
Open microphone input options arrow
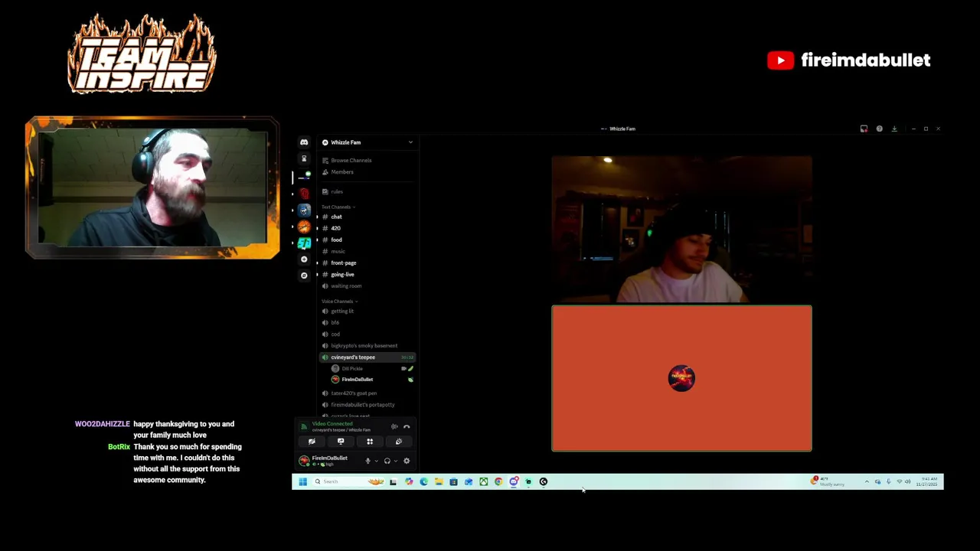point(376,461)
